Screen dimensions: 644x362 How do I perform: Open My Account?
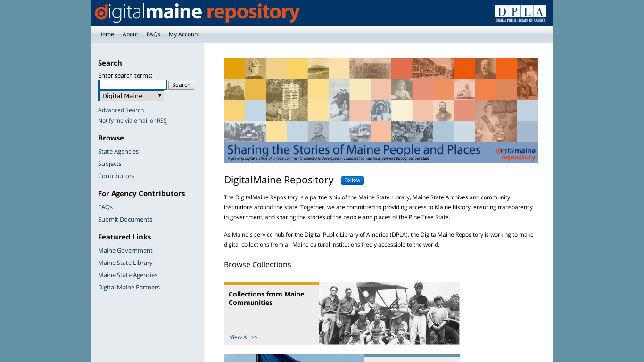click(x=184, y=34)
